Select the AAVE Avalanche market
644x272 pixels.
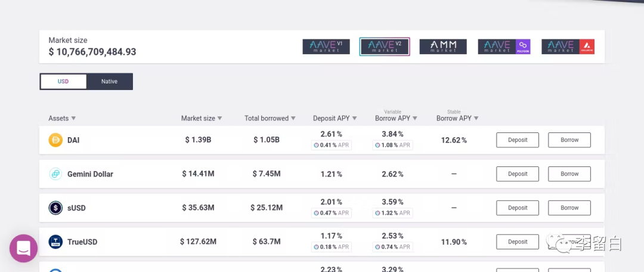pyautogui.click(x=568, y=47)
